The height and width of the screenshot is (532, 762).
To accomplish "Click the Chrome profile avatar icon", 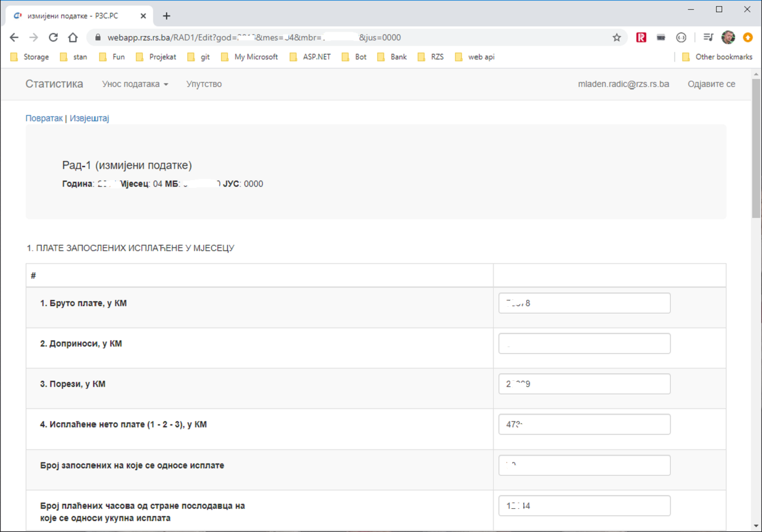I will (x=728, y=37).
